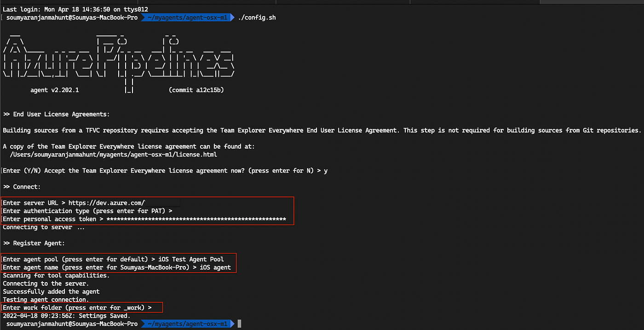Viewport: 644px width, 330px height.
Task: Click the 'Enter (Y/N) Accept the Team Explorer' prompt
Action: click(x=165, y=171)
